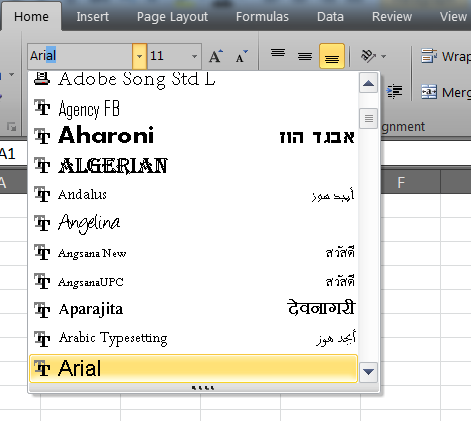
Task: Click the font list scrollbar thumb
Action: (x=368, y=118)
